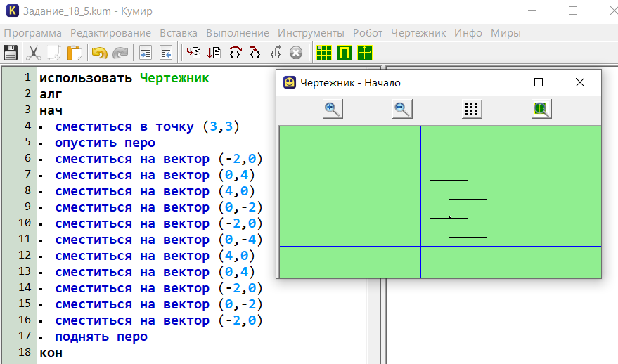Click the grayed stop execution icon

click(x=295, y=53)
